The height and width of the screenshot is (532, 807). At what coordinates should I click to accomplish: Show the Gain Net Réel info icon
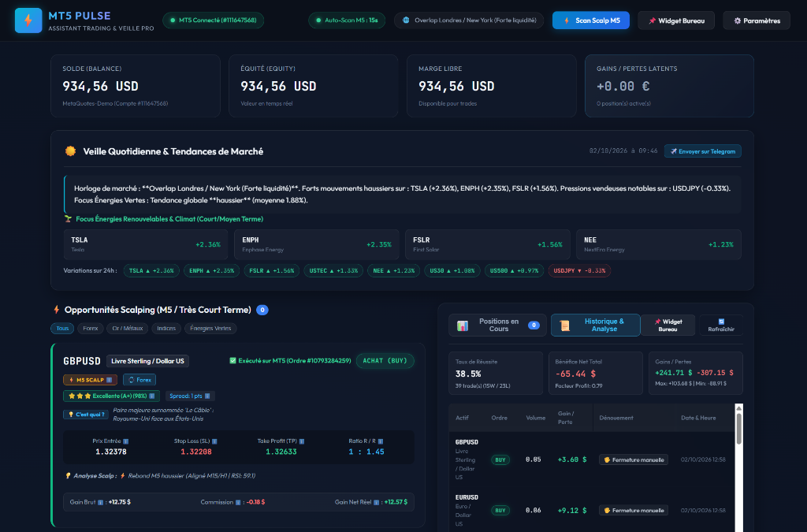[376, 503]
